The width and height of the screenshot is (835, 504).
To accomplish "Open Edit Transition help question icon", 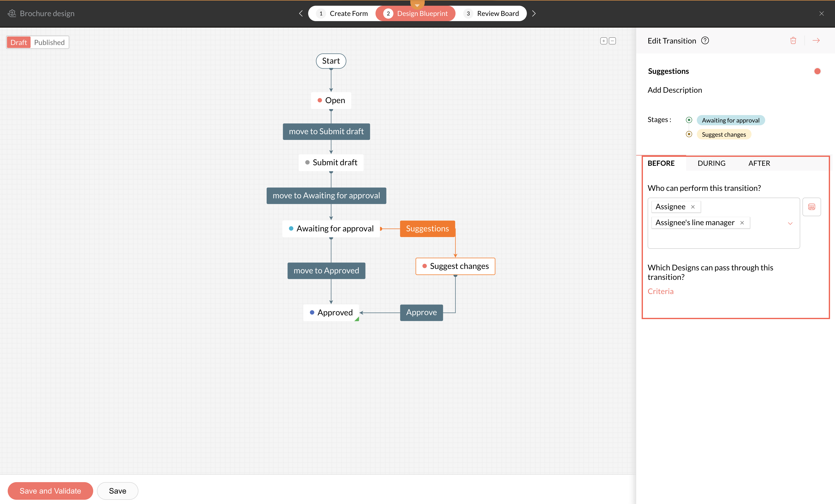I will click(705, 41).
